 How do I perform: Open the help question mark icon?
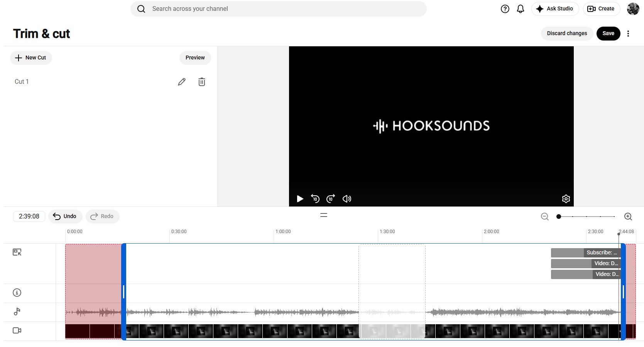pyautogui.click(x=505, y=9)
